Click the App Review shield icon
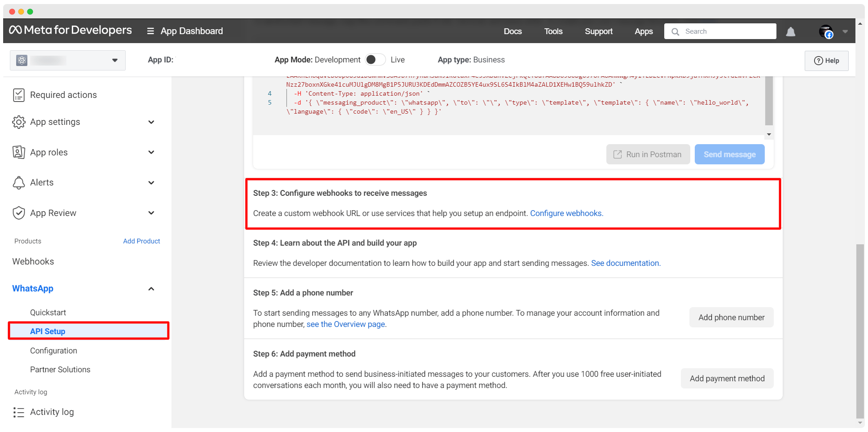Screen dimensions: 868x432 point(18,213)
